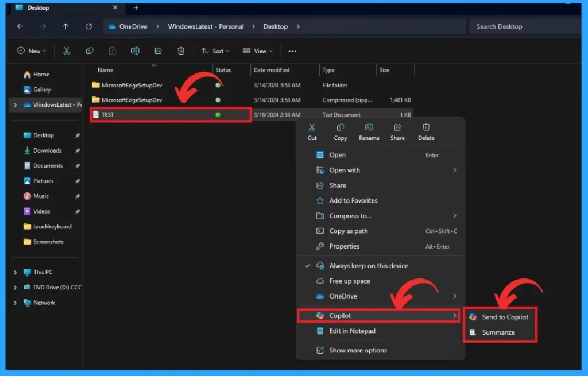
Task: Expand the OneDrive submenu arrow
Action: [x=455, y=296]
